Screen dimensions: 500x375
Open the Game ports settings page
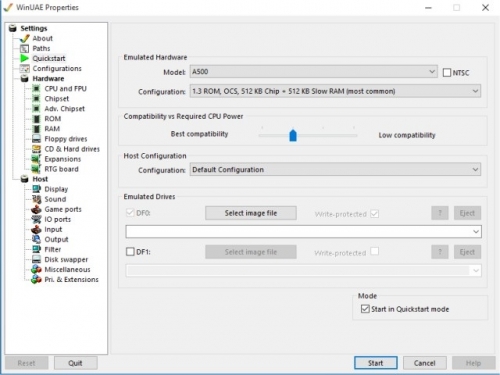[63, 209]
